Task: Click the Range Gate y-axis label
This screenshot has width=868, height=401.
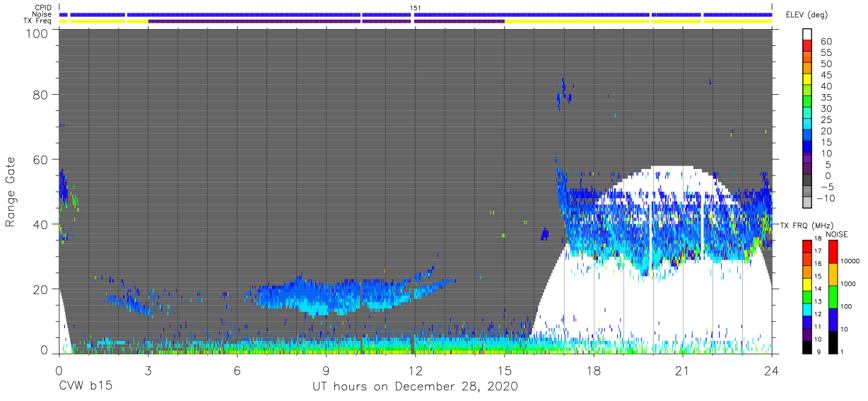Action: (x=11, y=192)
